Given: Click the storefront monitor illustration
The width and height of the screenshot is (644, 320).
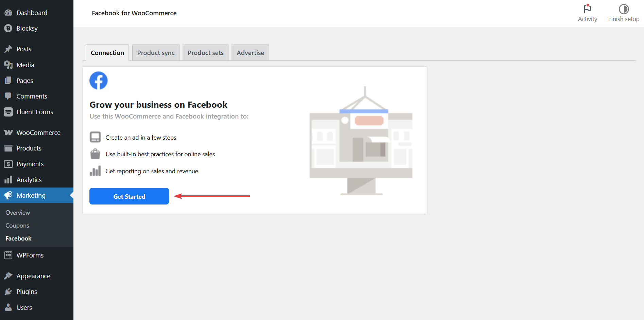Looking at the screenshot, I should 361,141.
